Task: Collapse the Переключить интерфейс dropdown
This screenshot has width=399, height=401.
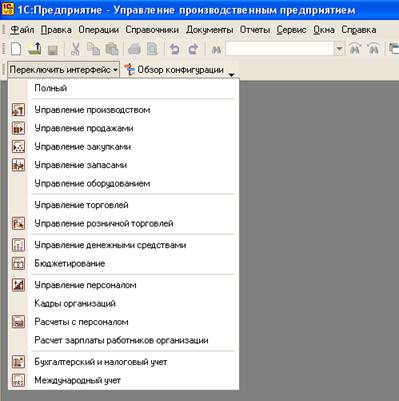Action: tap(63, 70)
